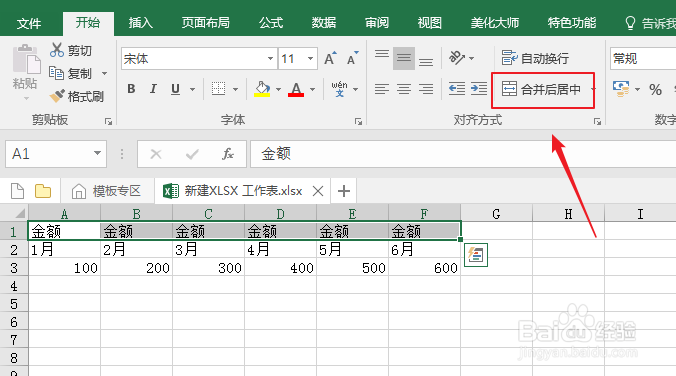Switch to 公式 ribbon tab
676x376 pixels.
pos(271,22)
